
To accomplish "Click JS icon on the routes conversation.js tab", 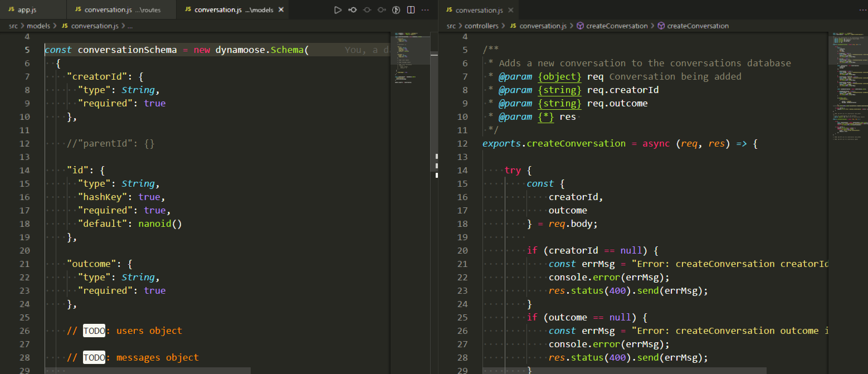I will tap(78, 10).
